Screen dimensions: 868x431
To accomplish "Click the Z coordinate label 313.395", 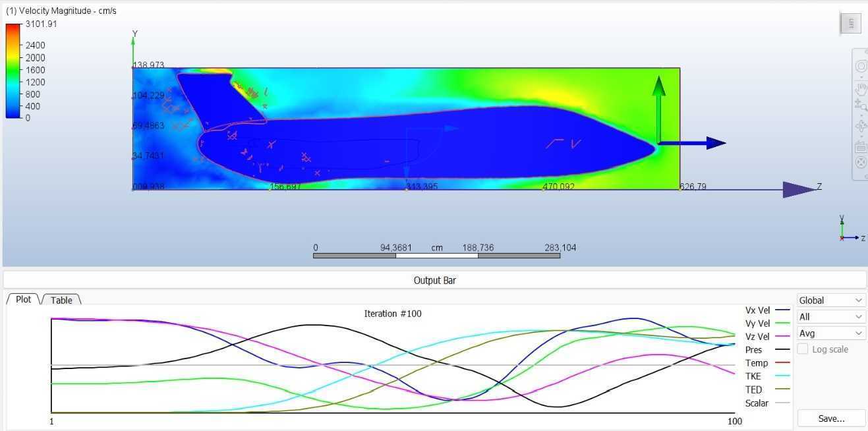I will point(422,187).
